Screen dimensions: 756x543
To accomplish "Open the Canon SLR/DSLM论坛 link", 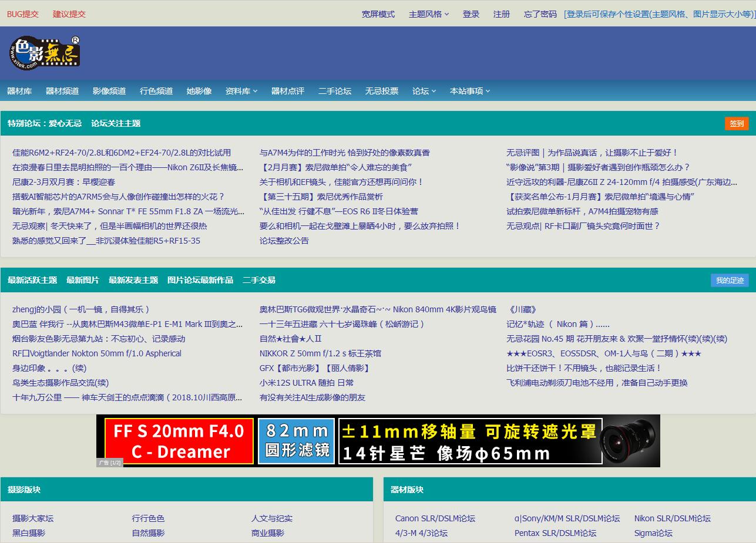I will click(x=435, y=518).
